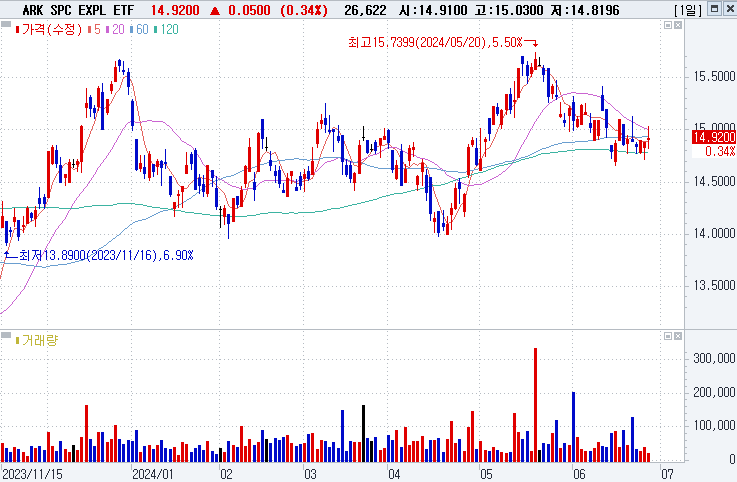Image resolution: width=737 pixels, height=482 pixels.
Task: Toggle the 20-day moving average legend
Action: 115,30
